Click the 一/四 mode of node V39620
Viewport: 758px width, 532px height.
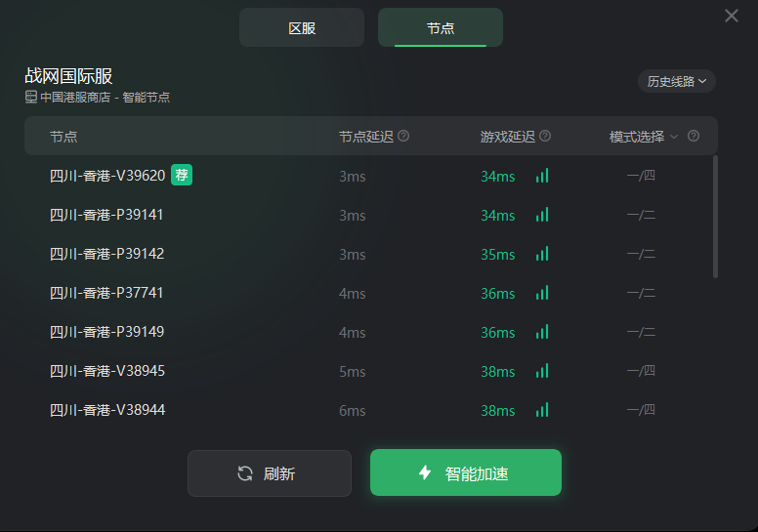[641, 176]
